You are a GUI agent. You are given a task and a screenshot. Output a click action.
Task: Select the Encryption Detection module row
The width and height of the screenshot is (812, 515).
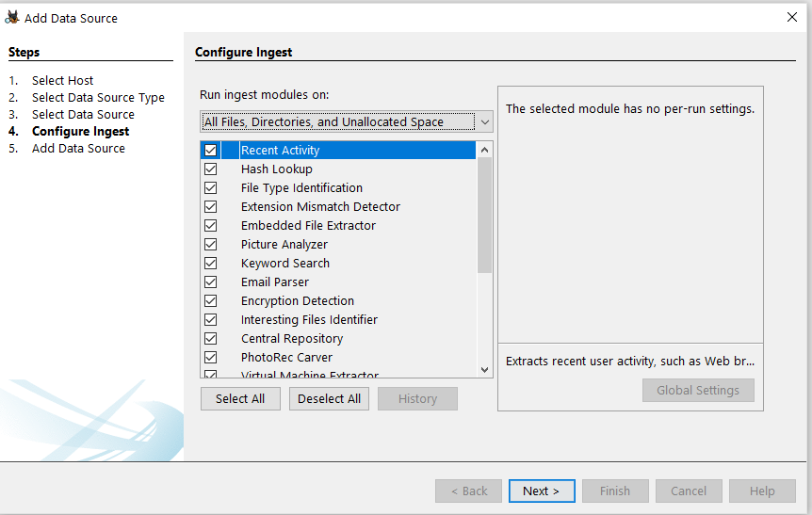tap(298, 301)
